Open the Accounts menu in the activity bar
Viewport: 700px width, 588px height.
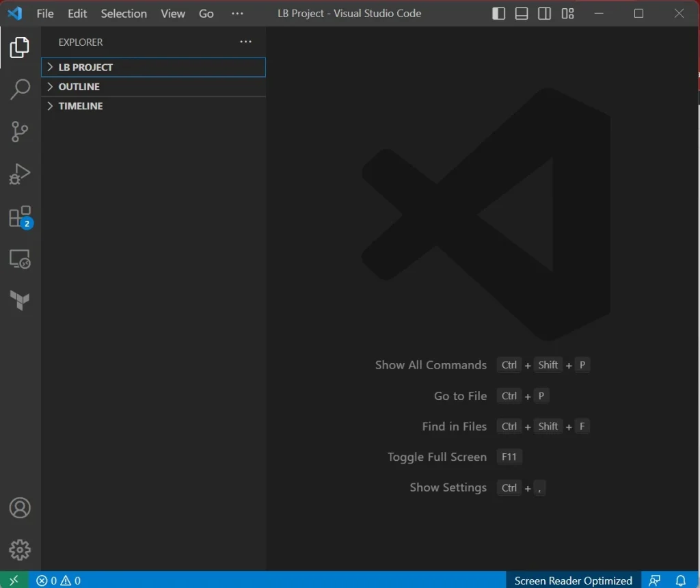[20, 508]
